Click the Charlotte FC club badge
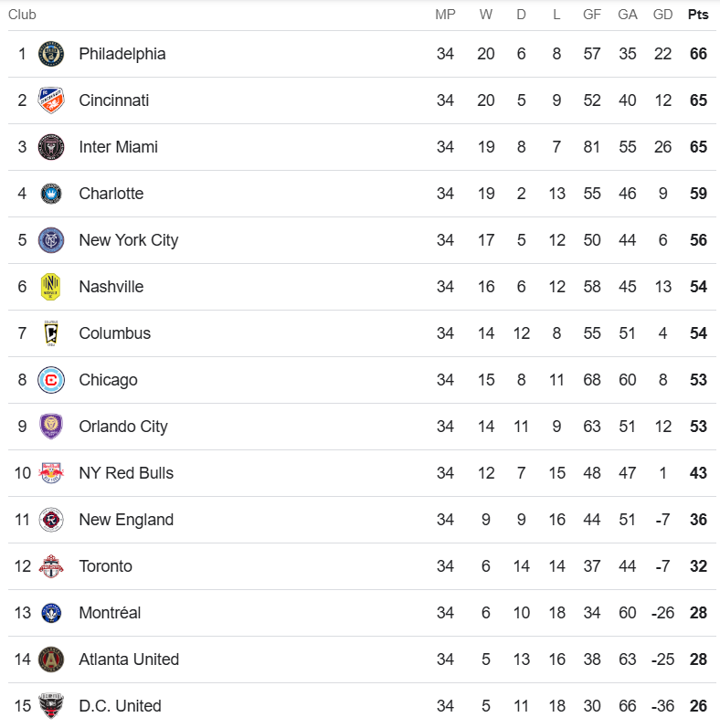This screenshot has width=720, height=728. point(51,194)
